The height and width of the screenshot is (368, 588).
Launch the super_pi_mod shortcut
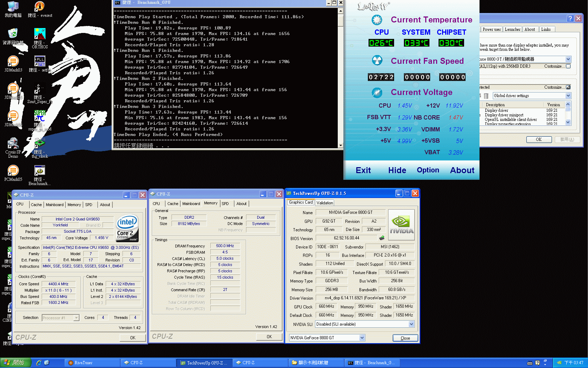click(40, 121)
